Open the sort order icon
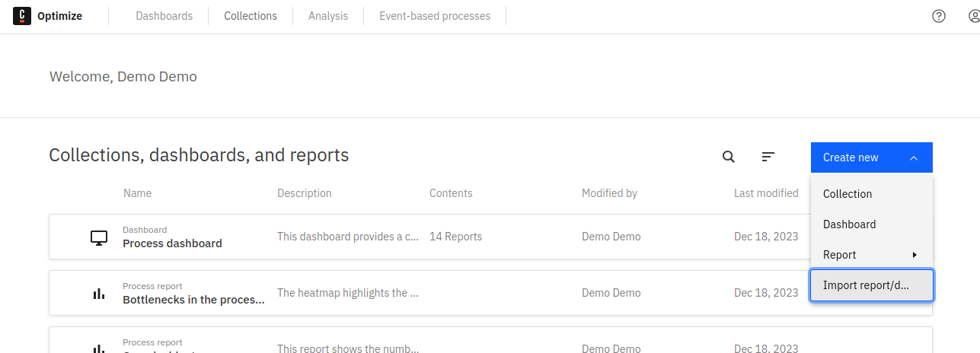Viewport: 980px width, 353px height. coord(768,157)
